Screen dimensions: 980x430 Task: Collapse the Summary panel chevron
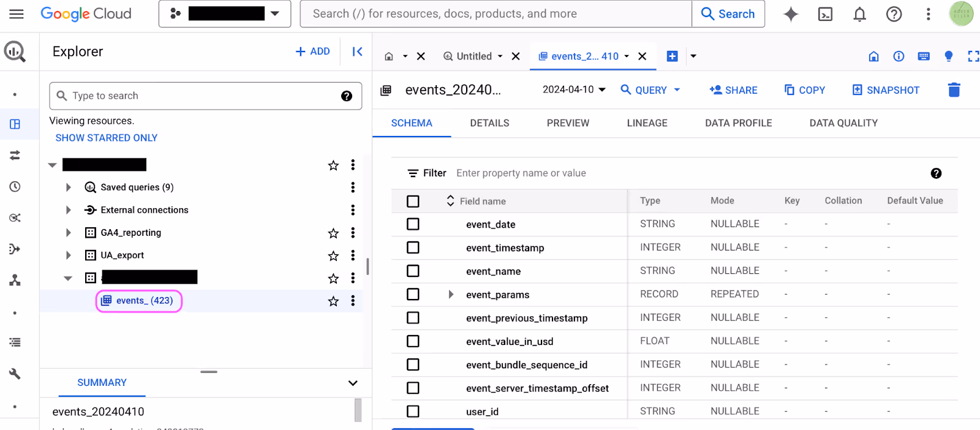click(x=353, y=383)
